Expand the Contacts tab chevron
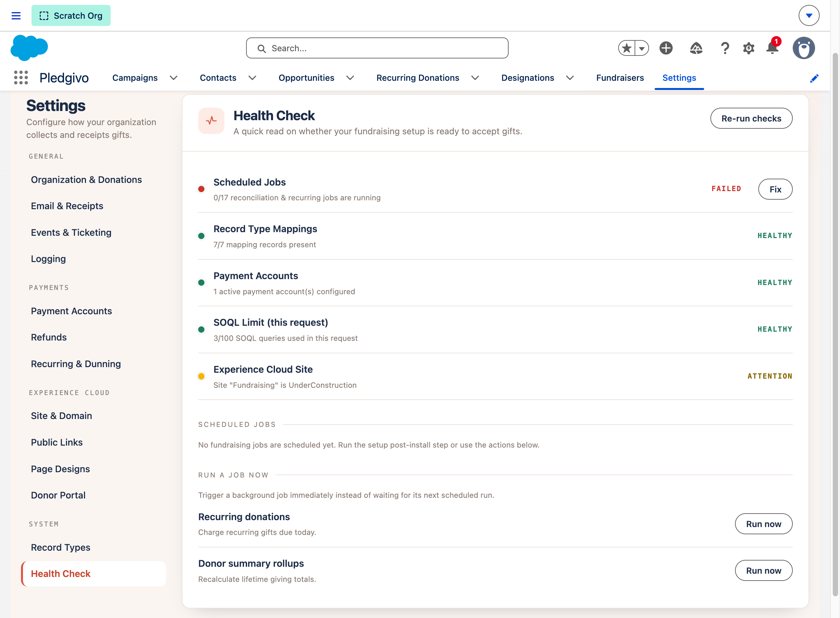Image resolution: width=840 pixels, height=618 pixels. point(252,78)
